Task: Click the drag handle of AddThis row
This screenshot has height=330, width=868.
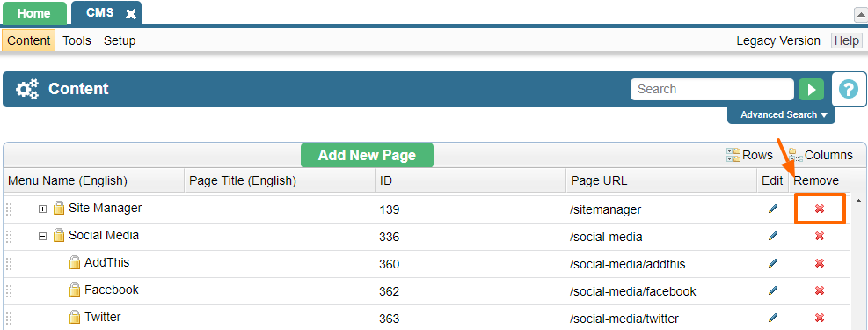Action: [x=8, y=263]
